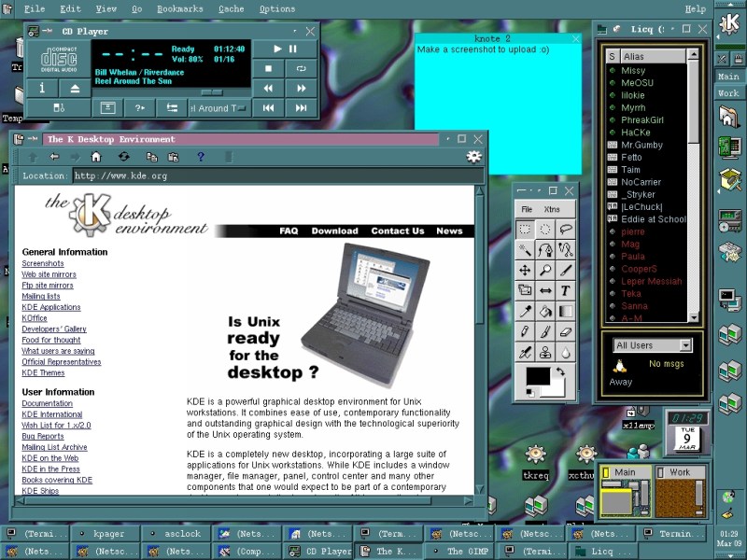Pick the Color Picker eyedropper tool

point(525,312)
